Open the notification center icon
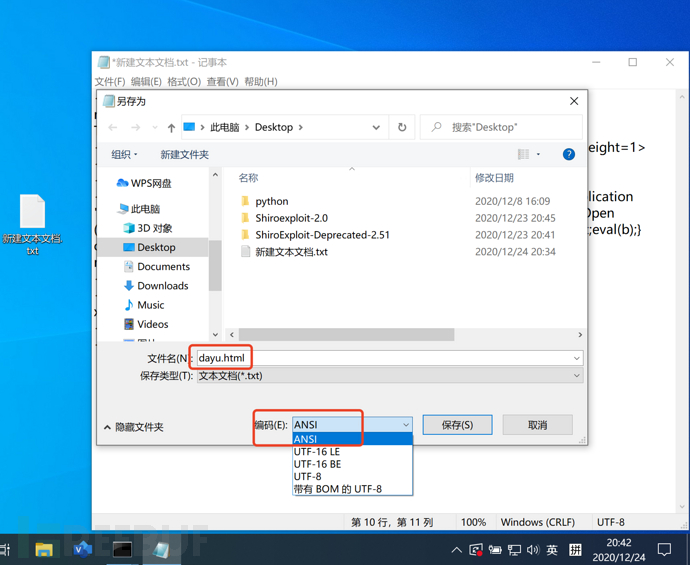The height and width of the screenshot is (565, 690). (664, 550)
